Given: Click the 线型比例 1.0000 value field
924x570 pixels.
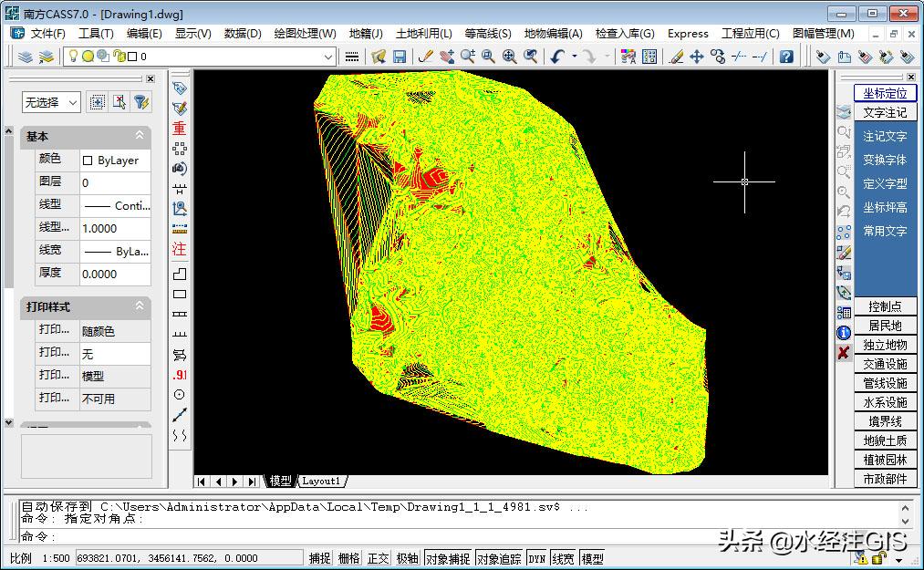Looking at the screenshot, I should click(115, 228).
